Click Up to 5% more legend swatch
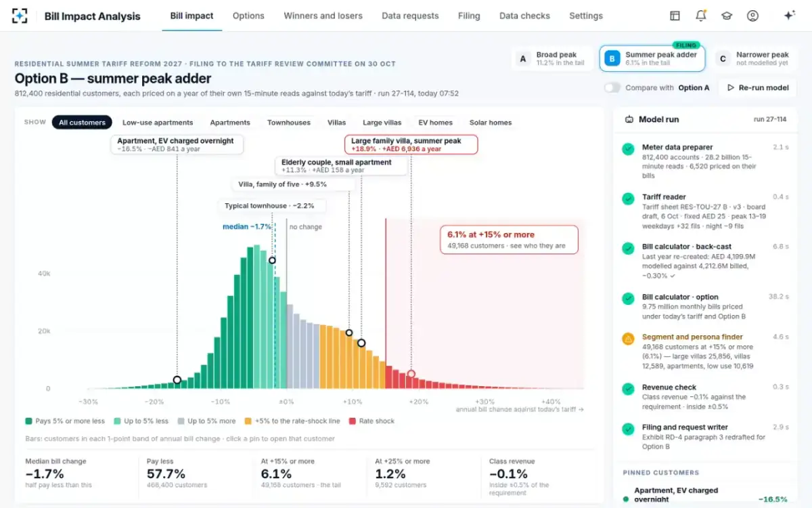This screenshot has height=508, width=812. coord(181,421)
